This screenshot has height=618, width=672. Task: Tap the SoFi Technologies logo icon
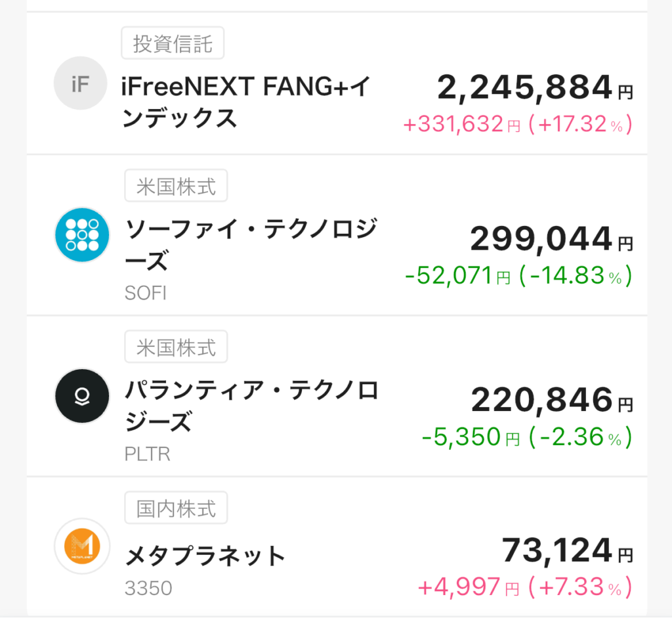point(82,235)
